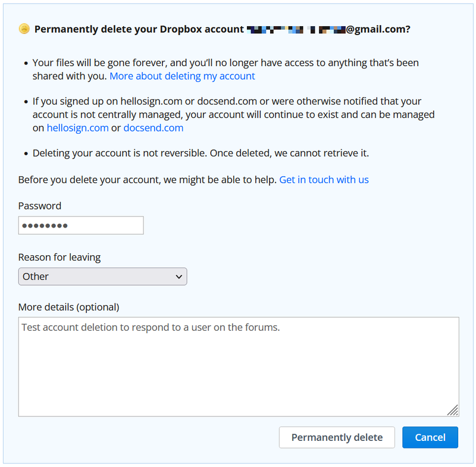Screen dimensions: 476x467
Task: Click the 'More details (optional)' label
Action: click(x=68, y=308)
